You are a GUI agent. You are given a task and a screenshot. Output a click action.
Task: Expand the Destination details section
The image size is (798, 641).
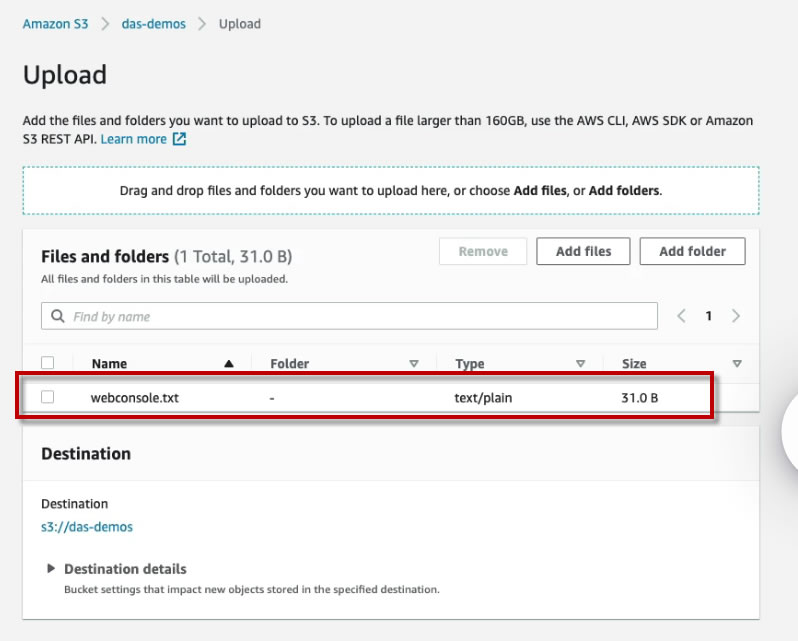(x=51, y=569)
